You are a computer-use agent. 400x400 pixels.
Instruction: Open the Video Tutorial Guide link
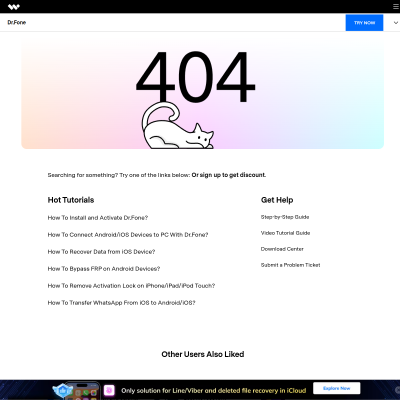(285, 233)
